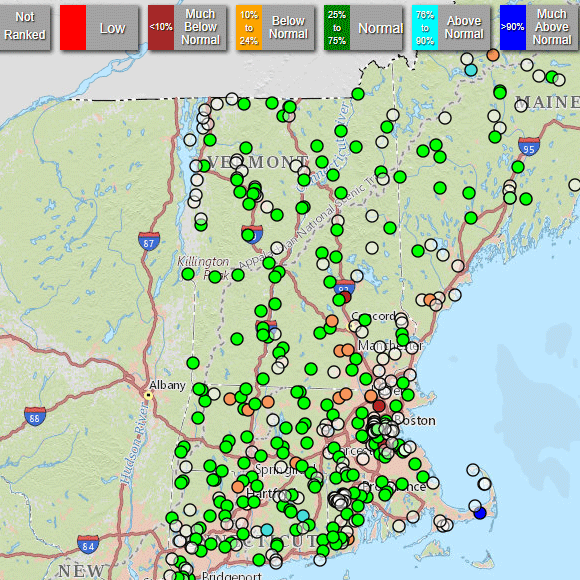Select the blue station marker on Cape Cod
This screenshot has height=580, width=580.
click(x=480, y=513)
